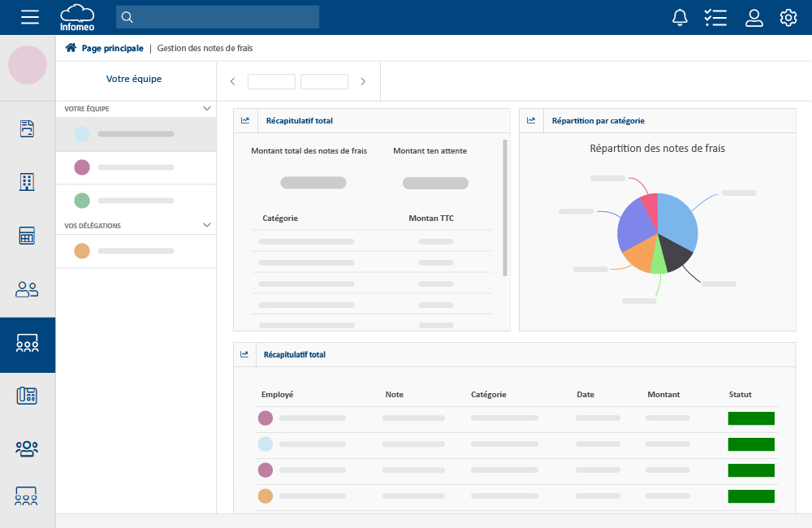812x528 pixels.
Task: Collapse the VOS DÉLÉGATIONS section
Action: click(x=207, y=225)
